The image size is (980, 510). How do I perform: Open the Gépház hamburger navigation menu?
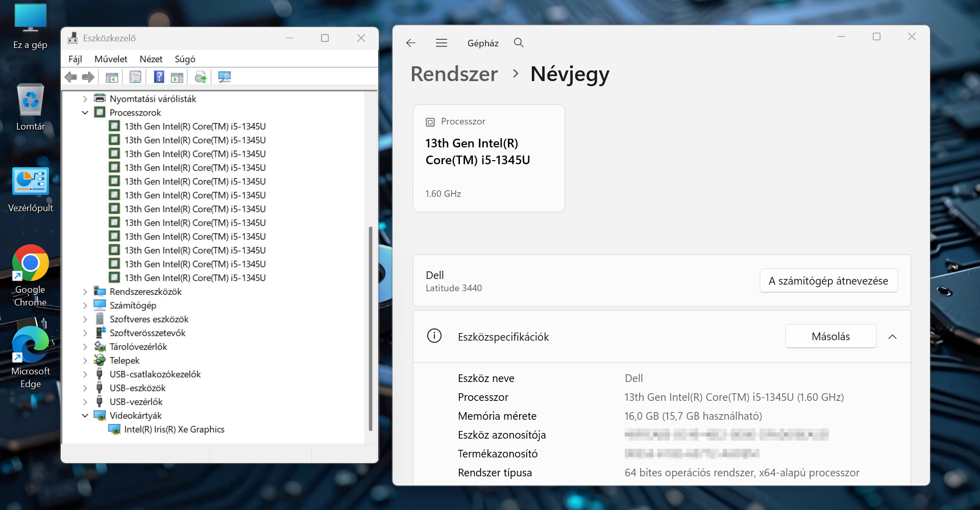pyautogui.click(x=442, y=43)
